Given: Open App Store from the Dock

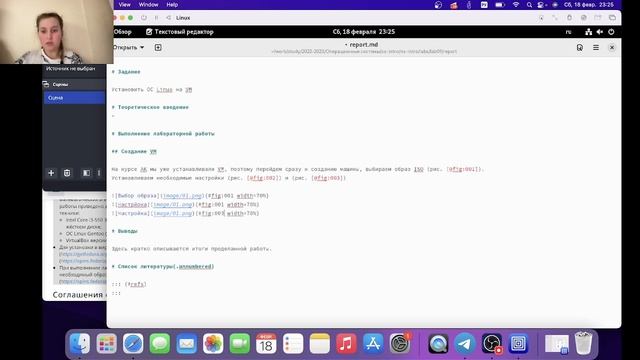Looking at the screenshot, I should (x=373, y=343).
